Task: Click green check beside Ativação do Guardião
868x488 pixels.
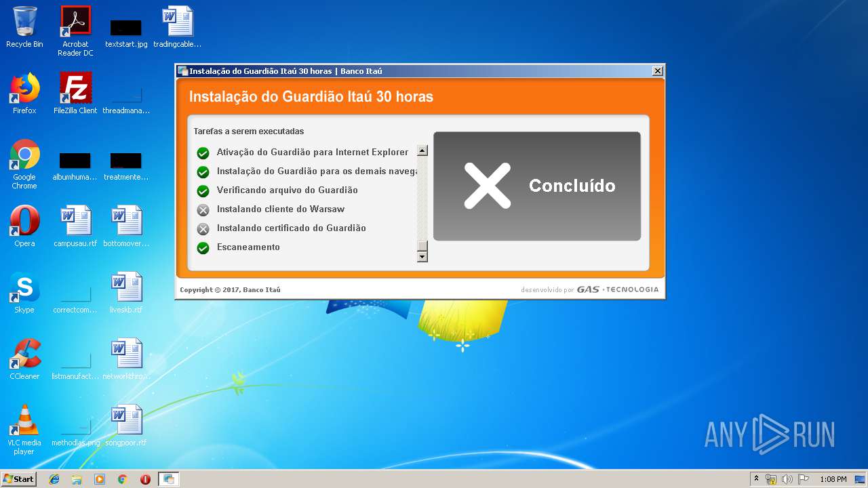Action: pyautogui.click(x=203, y=153)
